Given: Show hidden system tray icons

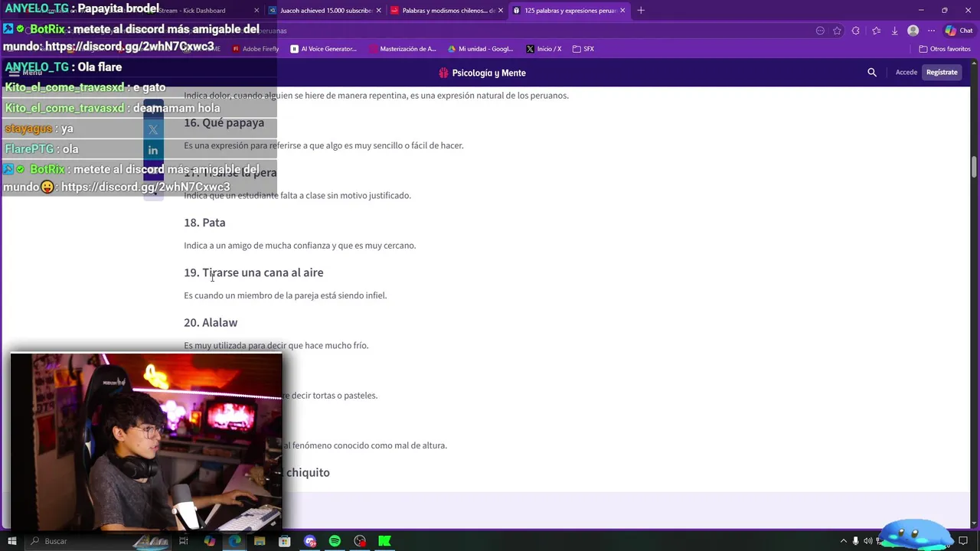Looking at the screenshot, I should coord(844,541).
